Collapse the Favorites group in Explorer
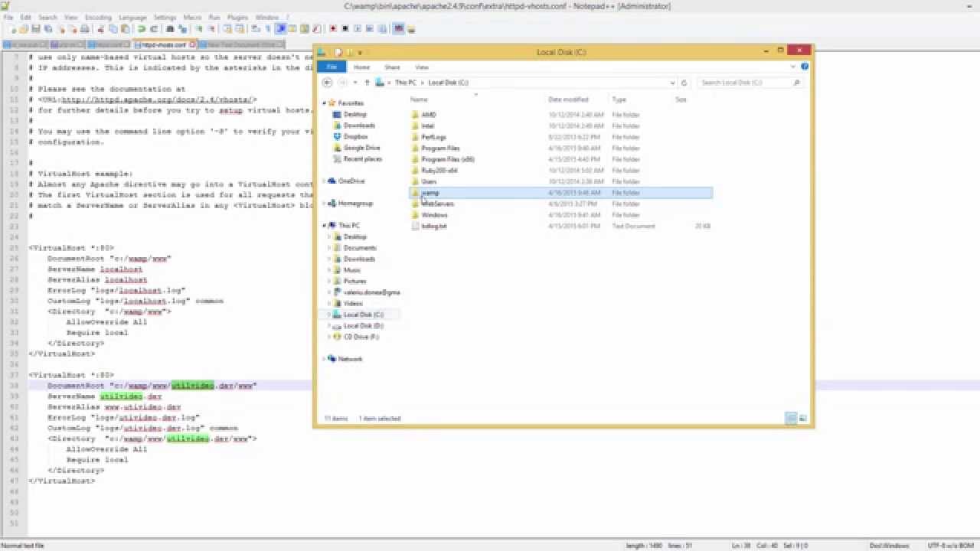Viewport: 980px width, 551px height. tap(325, 103)
